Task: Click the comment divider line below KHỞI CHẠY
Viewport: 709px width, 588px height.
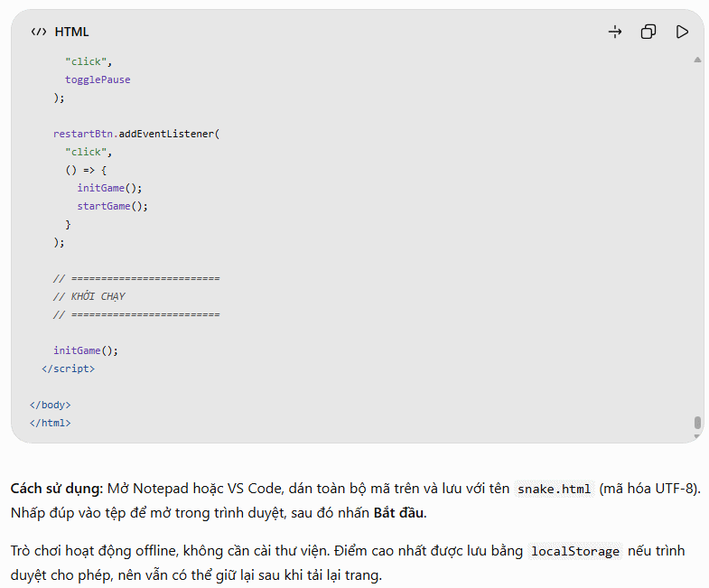Action: click(136, 314)
